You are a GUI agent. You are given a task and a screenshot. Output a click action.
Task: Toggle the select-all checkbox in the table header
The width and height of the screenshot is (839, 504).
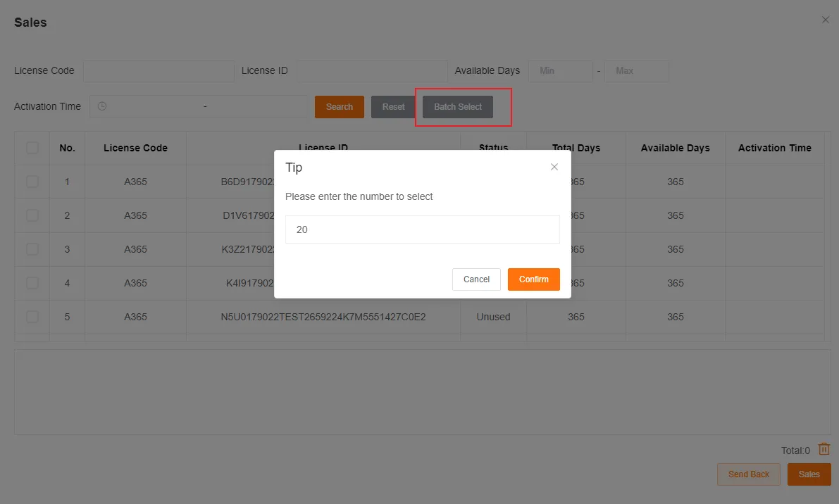tap(32, 148)
